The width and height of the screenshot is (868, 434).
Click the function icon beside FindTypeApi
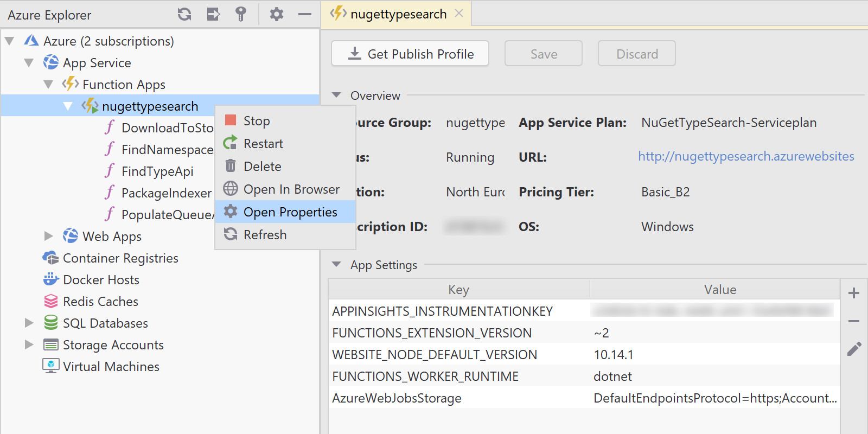[x=110, y=171]
